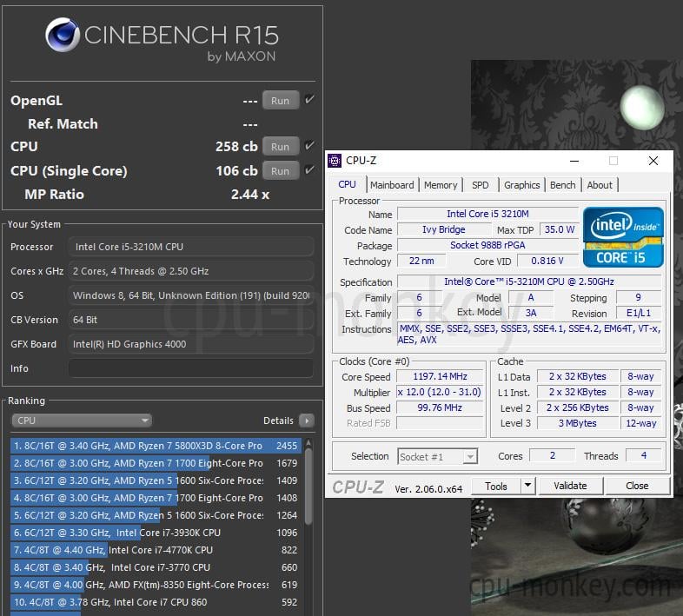This screenshot has height=616, width=683.
Task: Click the OS field showing Windows 8, 64 Bit
Action: tap(191, 295)
